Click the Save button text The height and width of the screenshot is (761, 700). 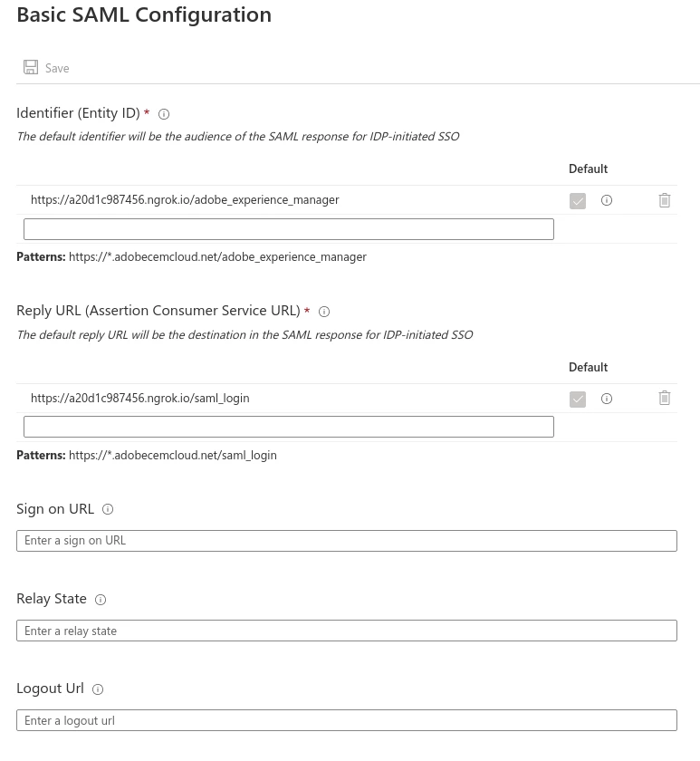57,69
